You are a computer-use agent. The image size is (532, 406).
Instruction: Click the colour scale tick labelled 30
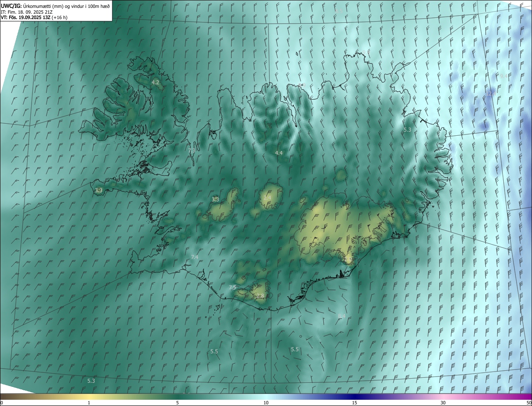(443, 403)
